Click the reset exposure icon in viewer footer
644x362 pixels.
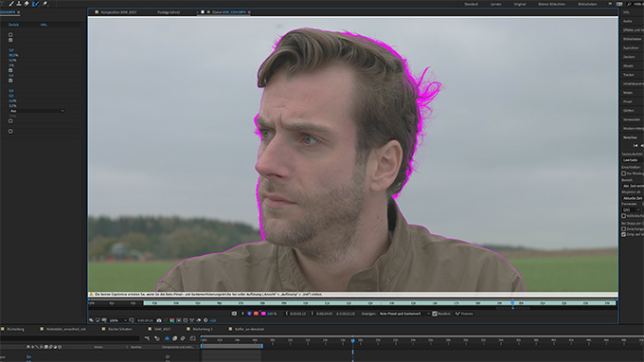206,320
